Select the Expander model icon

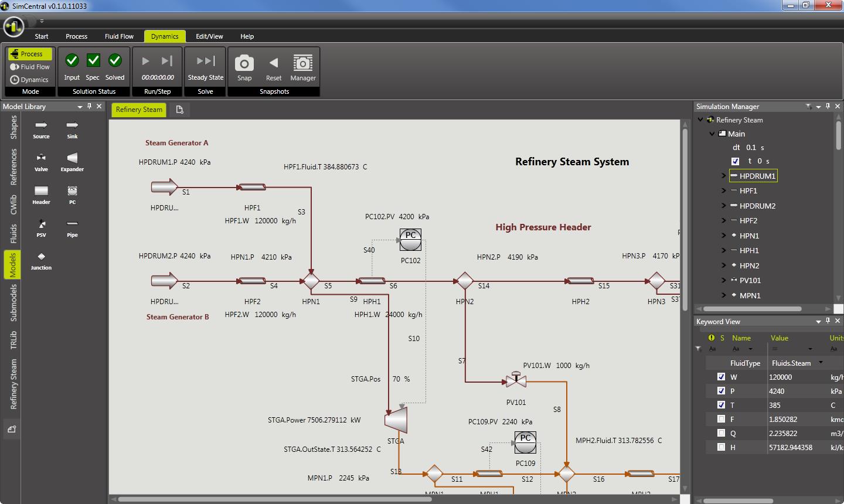tap(72, 158)
